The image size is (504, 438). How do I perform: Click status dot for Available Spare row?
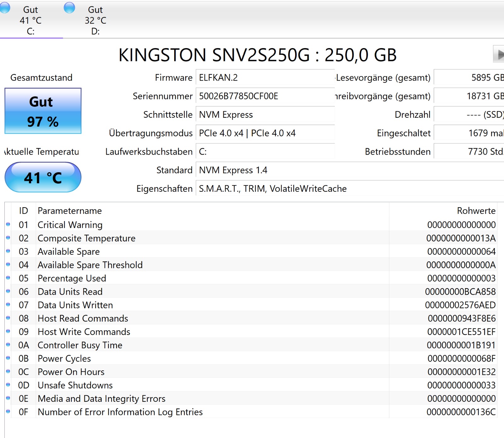point(8,251)
